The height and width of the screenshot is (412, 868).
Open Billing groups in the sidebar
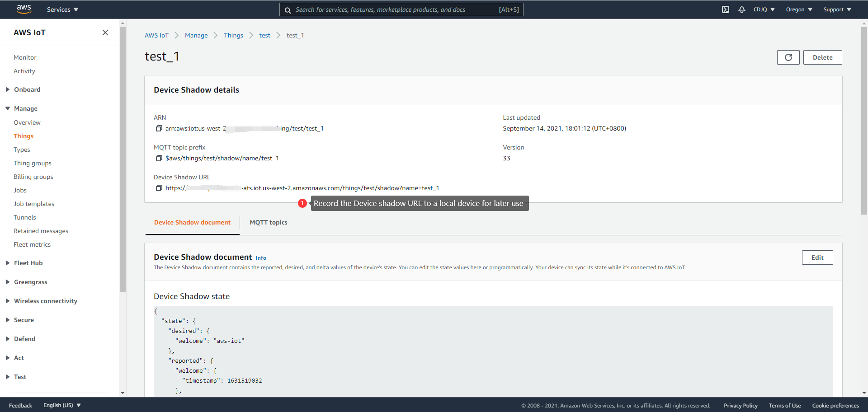33,177
